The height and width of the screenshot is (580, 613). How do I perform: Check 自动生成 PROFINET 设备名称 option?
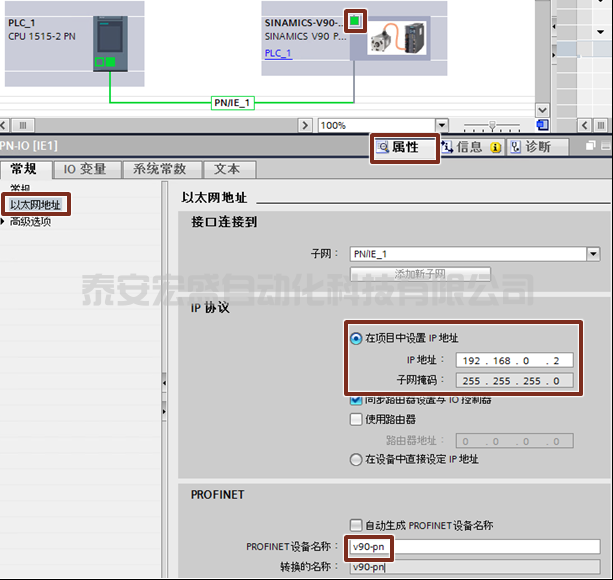(x=356, y=525)
